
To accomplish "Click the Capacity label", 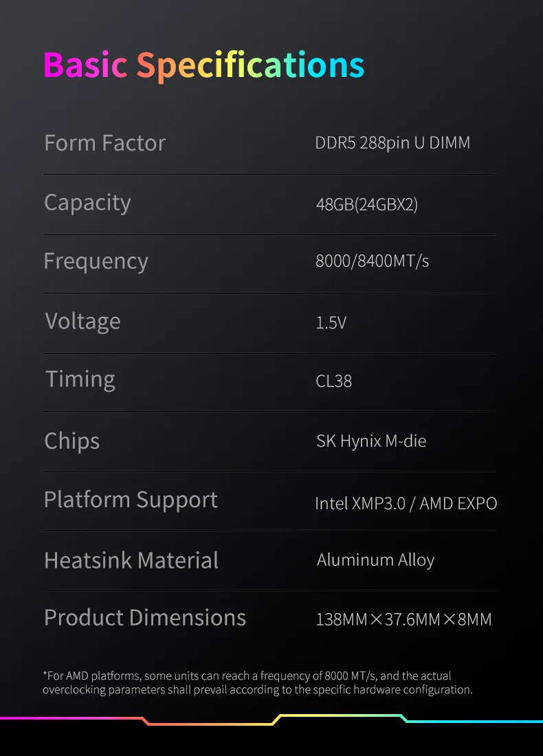I will 87,203.
